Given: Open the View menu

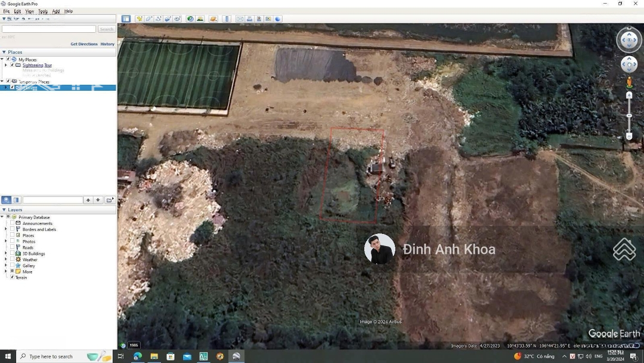Looking at the screenshot, I should [x=29, y=11].
